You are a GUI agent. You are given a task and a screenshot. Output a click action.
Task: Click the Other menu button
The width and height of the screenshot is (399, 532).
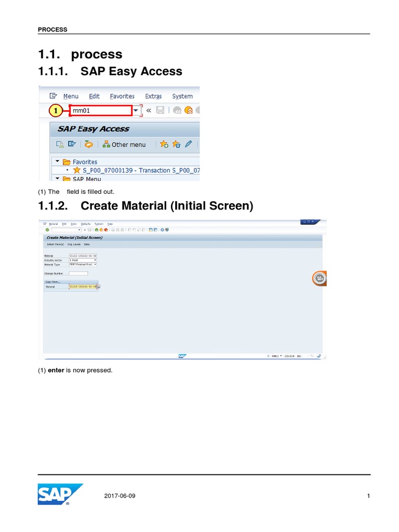tap(124, 144)
